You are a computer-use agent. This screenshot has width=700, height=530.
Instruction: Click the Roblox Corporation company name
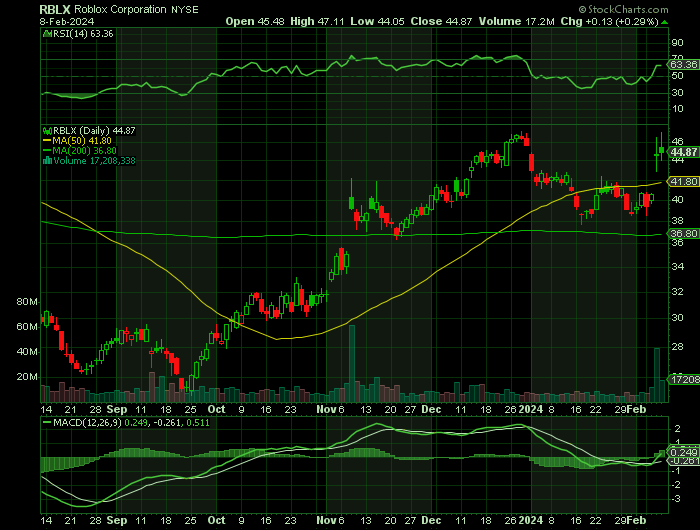click(x=120, y=9)
